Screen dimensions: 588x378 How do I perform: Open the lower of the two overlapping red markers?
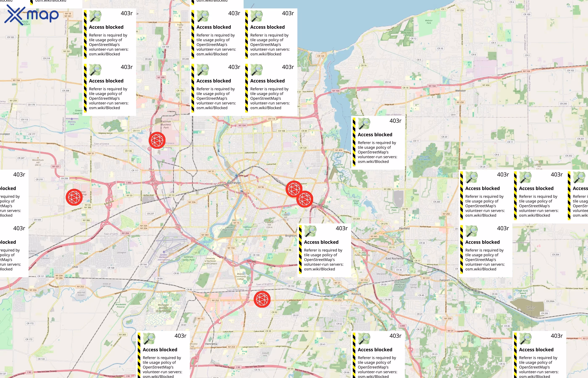point(305,199)
